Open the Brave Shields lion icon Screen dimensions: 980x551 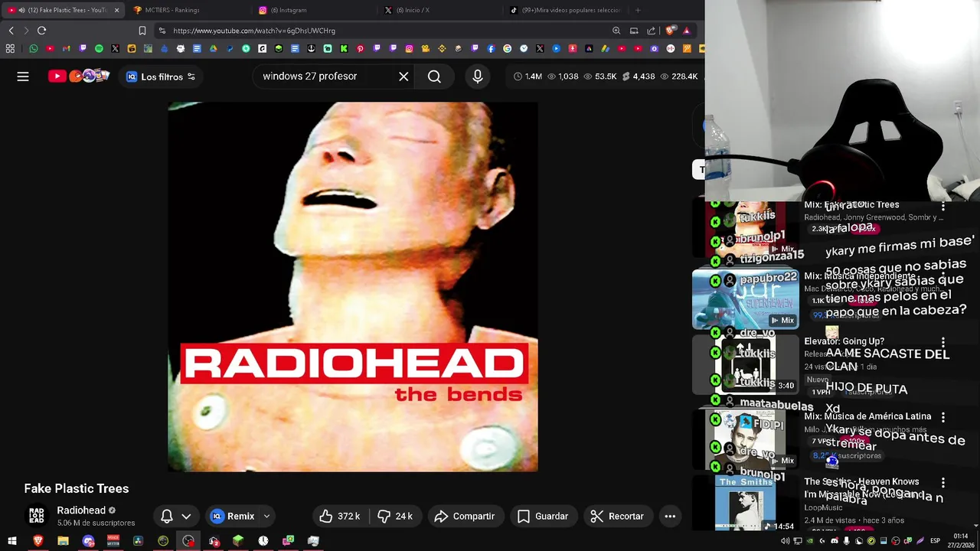[671, 31]
